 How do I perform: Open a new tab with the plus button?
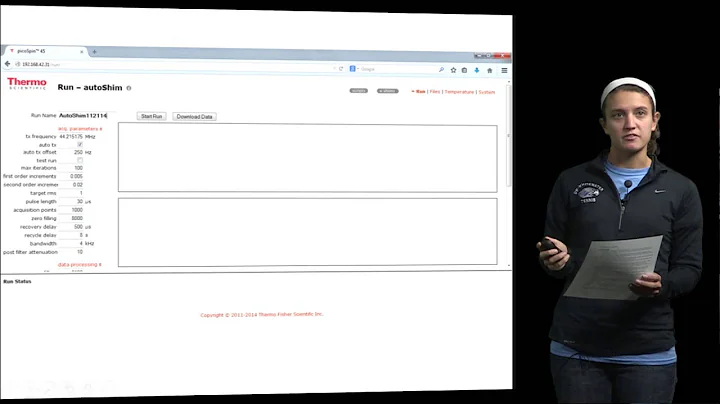tap(94, 52)
